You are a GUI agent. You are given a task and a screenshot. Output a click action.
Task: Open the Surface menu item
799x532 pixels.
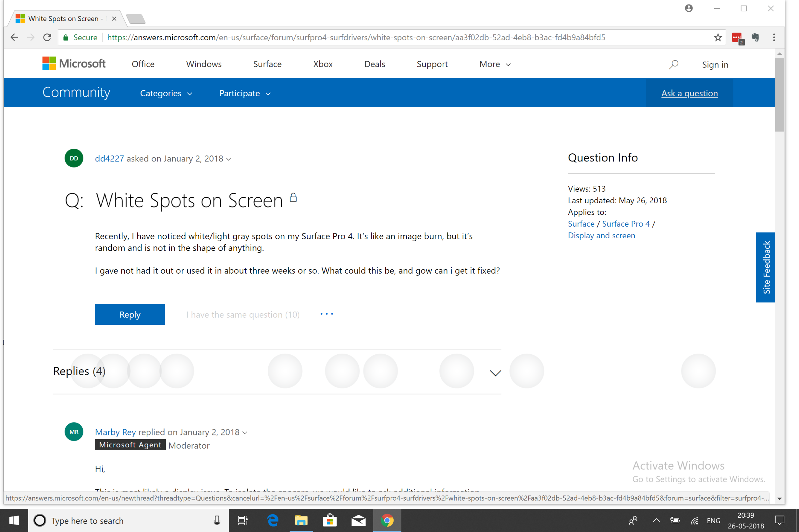[x=267, y=64]
